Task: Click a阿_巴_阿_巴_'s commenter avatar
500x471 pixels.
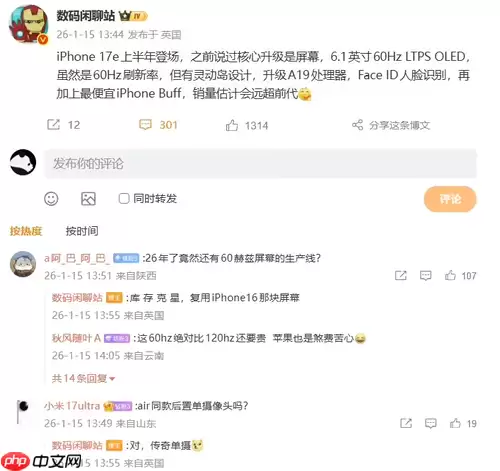Action: point(23,264)
